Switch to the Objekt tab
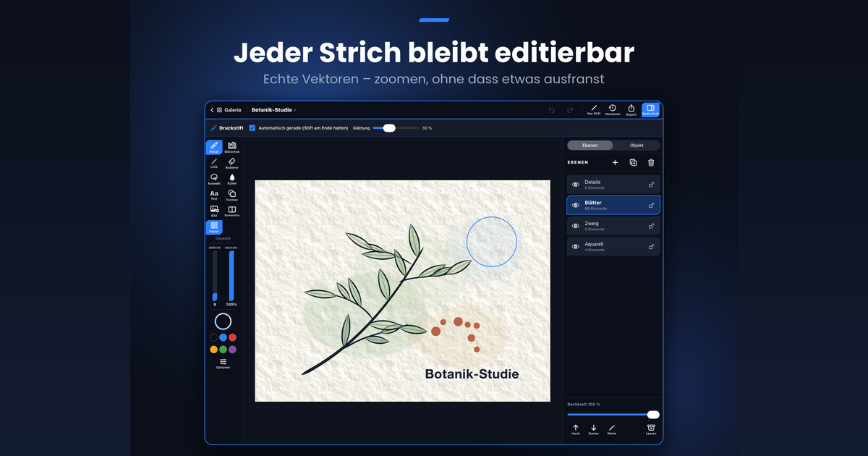Screen dimensions: 868x456 (x=637, y=145)
